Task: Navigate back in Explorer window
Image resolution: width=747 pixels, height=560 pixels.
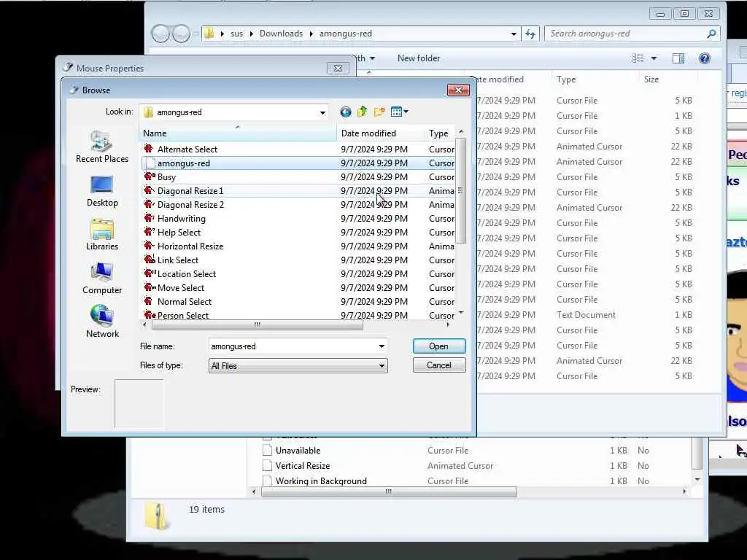Action: click(x=160, y=34)
